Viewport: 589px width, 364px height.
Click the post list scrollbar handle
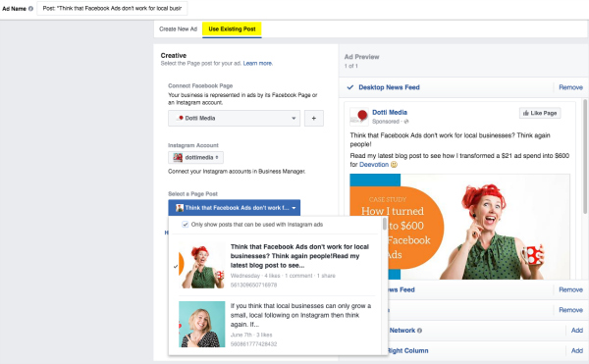coord(384,224)
